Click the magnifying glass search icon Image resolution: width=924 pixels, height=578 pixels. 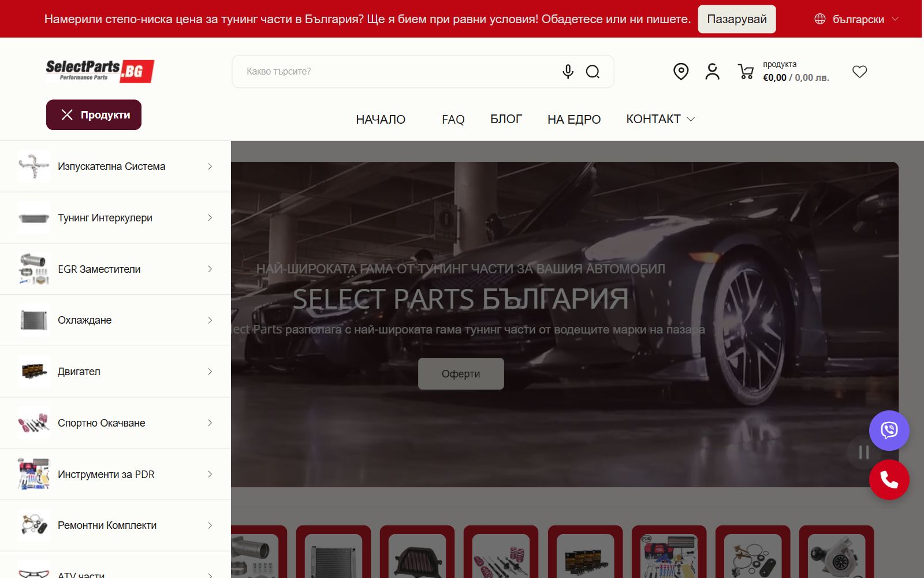coord(593,72)
